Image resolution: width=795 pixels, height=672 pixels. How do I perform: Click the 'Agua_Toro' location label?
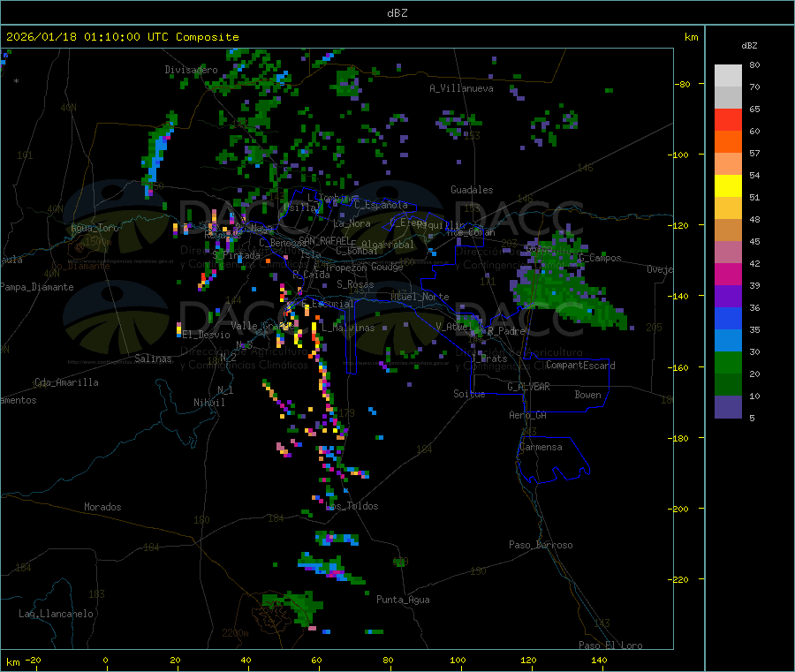[95, 228]
